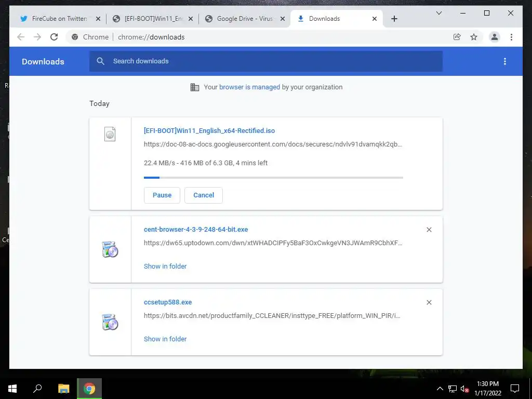Open the browser is managed link
This screenshot has height=399, width=532.
click(x=249, y=87)
